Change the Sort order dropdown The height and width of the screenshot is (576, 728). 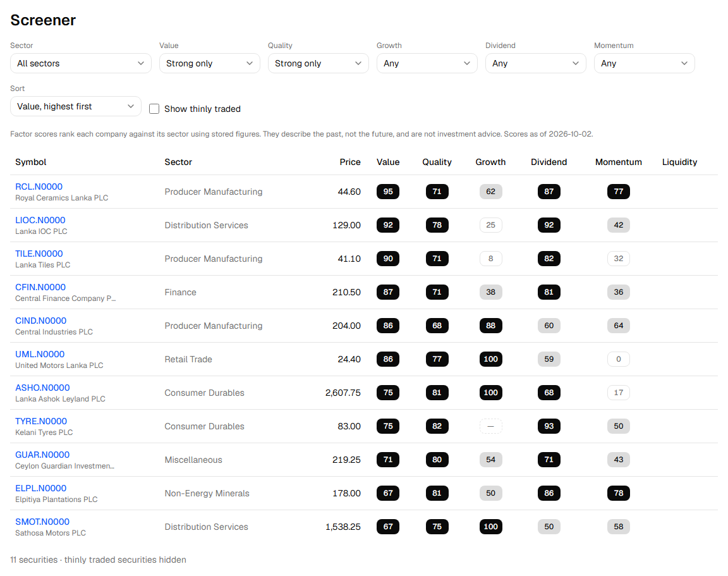click(x=76, y=106)
